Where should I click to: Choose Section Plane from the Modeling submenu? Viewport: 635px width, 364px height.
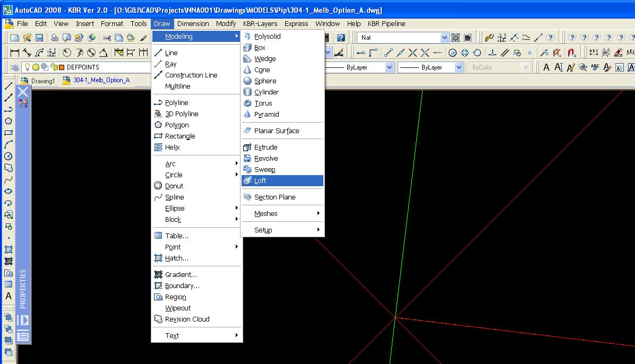pos(282,197)
